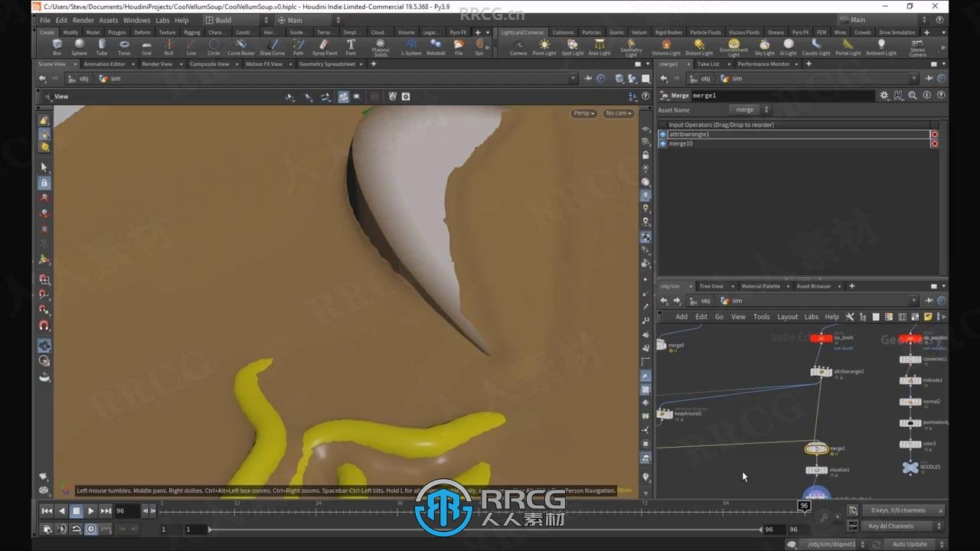Open the parameter gear menu for merge1

[884, 96]
